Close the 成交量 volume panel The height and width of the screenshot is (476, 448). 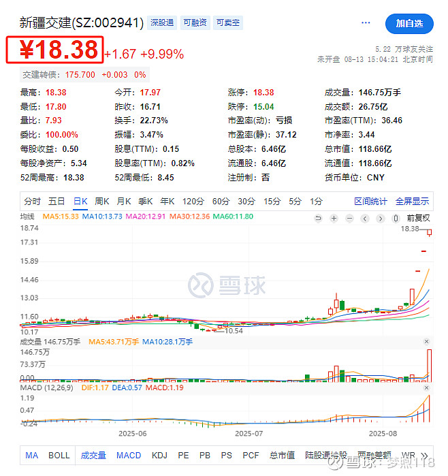pos(426,342)
